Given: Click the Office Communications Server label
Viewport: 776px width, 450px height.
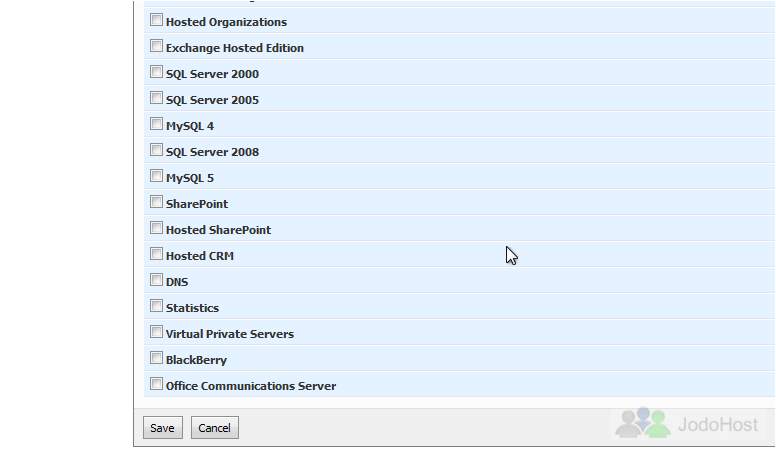Looking at the screenshot, I should click(251, 386).
